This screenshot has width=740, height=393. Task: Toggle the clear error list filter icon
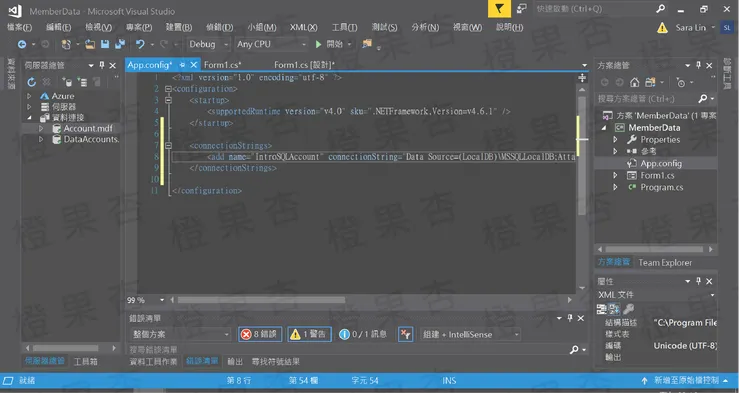(405, 334)
